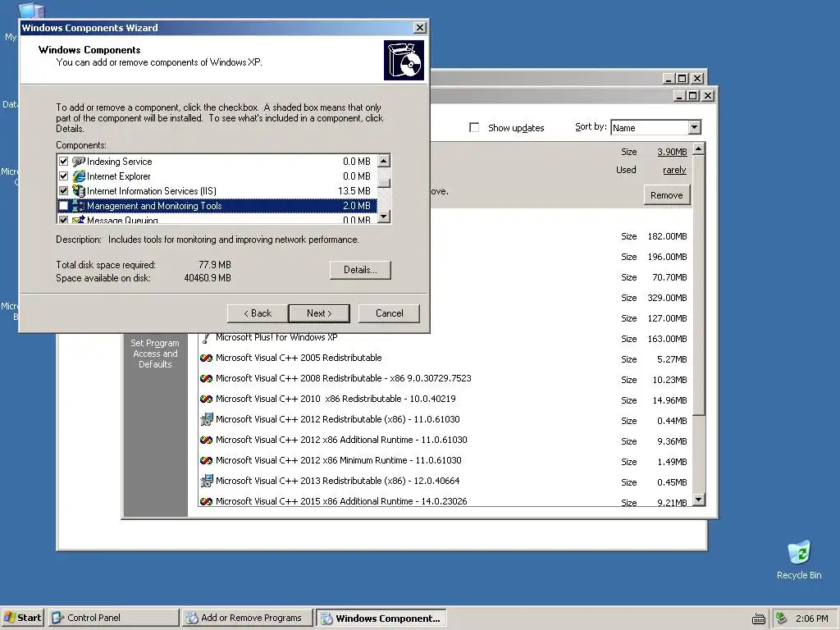Uncheck the Indexing Service checkbox
The image size is (840, 630).
click(x=64, y=162)
